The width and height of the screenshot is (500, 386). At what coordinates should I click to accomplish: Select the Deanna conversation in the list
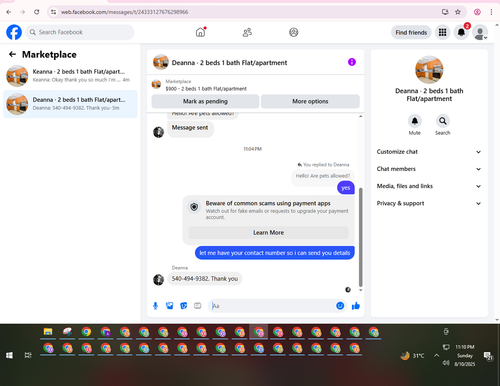click(x=70, y=104)
